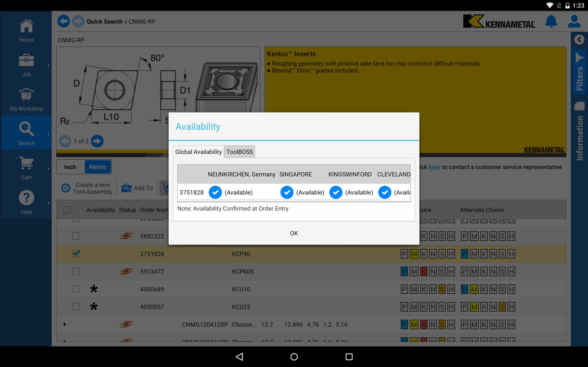Open the Job briefcase section
The image size is (588, 367).
(26, 64)
